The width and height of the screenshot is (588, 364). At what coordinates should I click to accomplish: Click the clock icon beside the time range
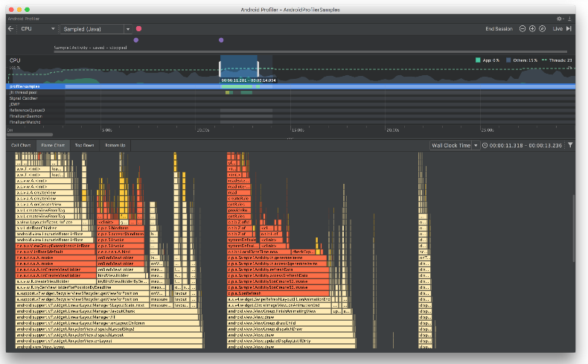[x=485, y=145]
